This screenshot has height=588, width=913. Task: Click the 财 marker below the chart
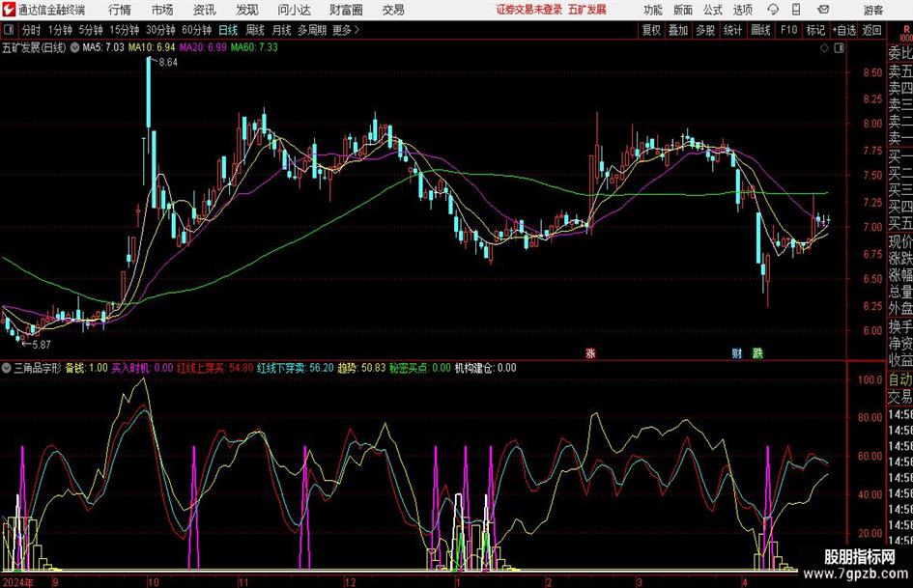click(736, 352)
